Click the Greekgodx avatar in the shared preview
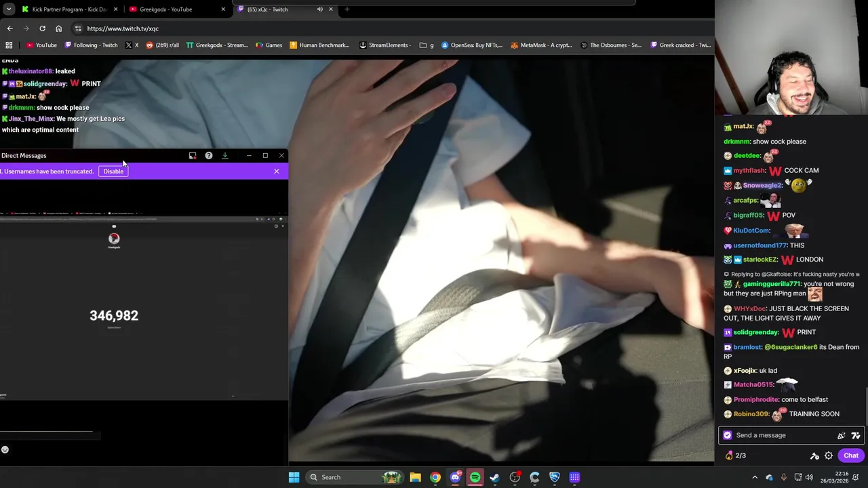Image resolution: width=868 pixels, height=488 pixels. coord(114,239)
